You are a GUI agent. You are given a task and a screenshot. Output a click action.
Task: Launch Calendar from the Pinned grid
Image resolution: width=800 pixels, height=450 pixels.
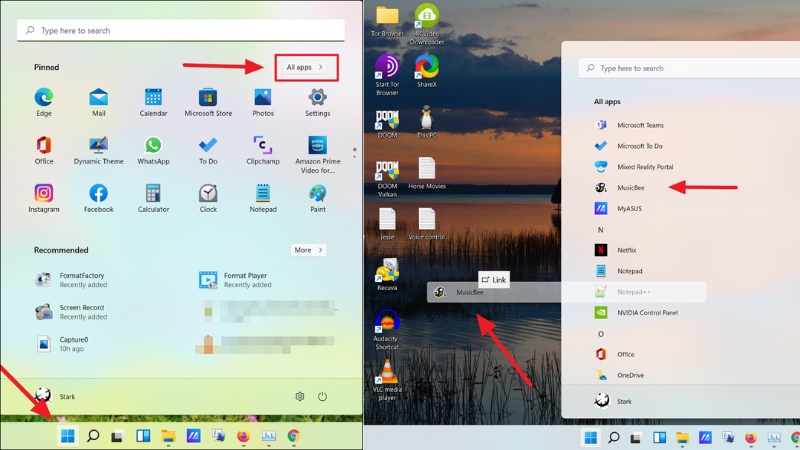pyautogui.click(x=153, y=102)
